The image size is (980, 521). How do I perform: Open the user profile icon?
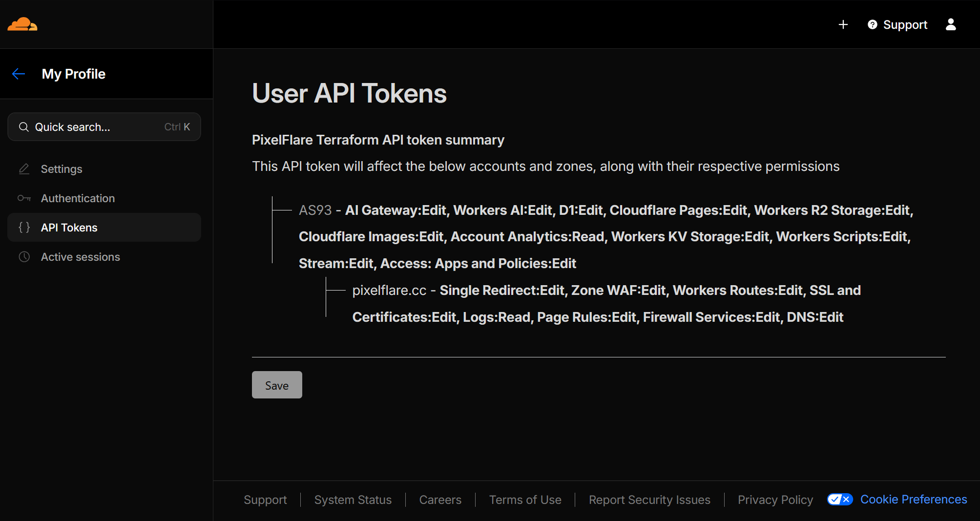pos(951,24)
